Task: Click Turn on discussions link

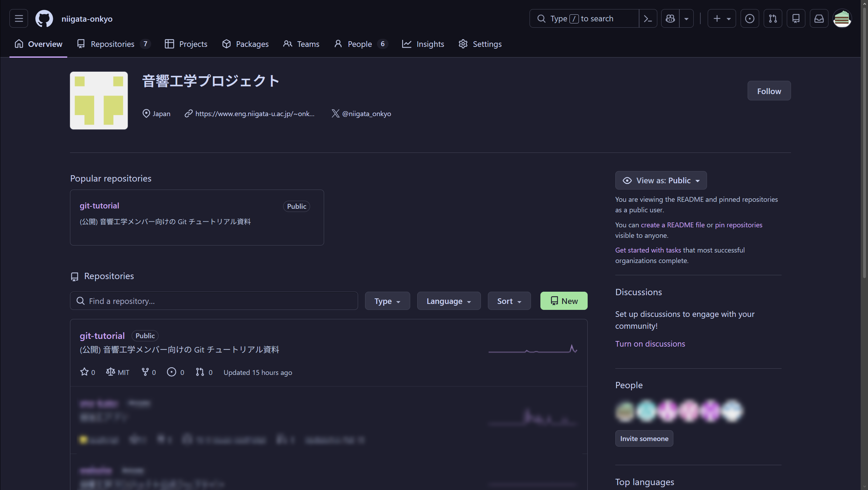Action: pos(650,344)
